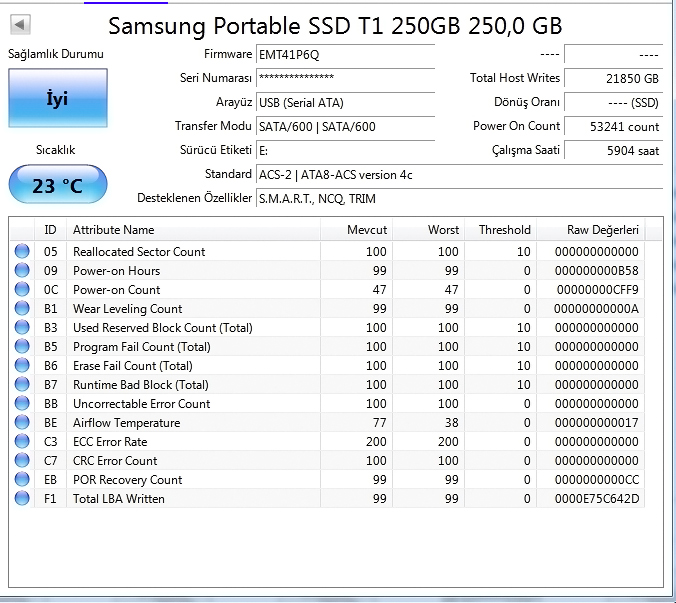Image resolution: width=676 pixels, height=603 pixels.
Task: Click the İyi health status button
Action: pos(58,98)
